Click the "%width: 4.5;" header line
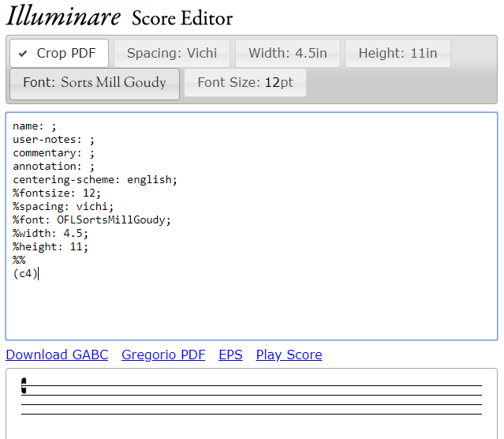 point(50,234)
